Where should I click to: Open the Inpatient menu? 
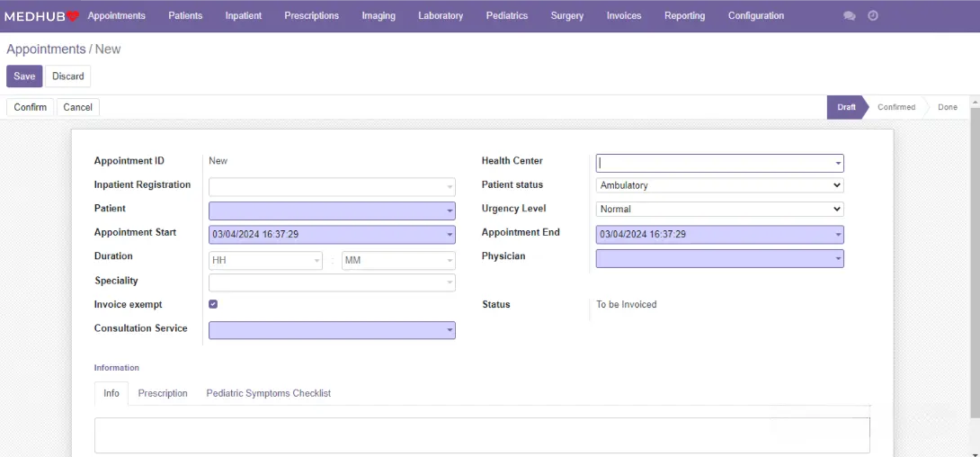pos(244,15)
